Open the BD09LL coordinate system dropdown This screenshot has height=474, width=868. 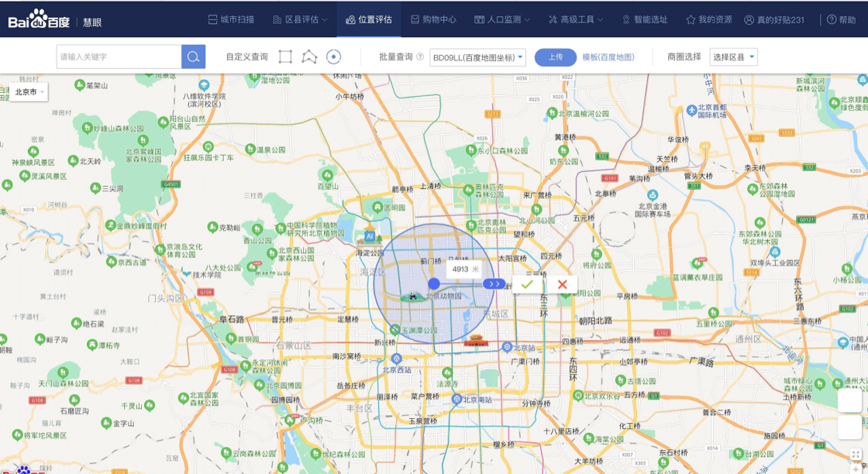(477, 57)
